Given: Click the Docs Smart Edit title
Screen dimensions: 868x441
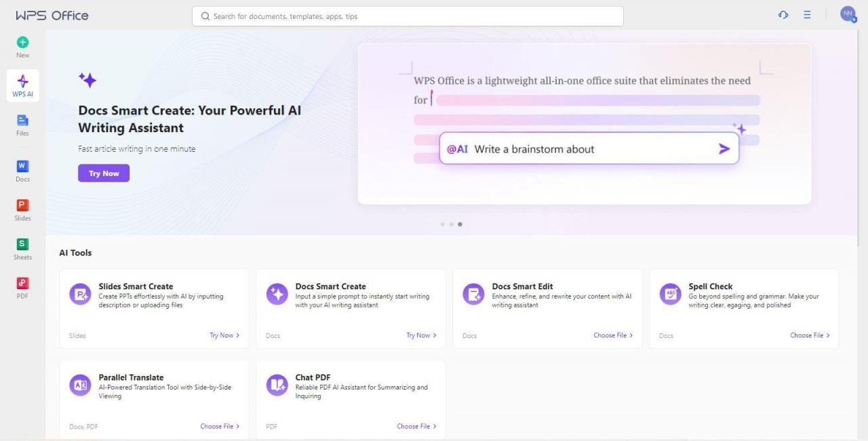Looking at the screenshot, I should tap(522, 287).
